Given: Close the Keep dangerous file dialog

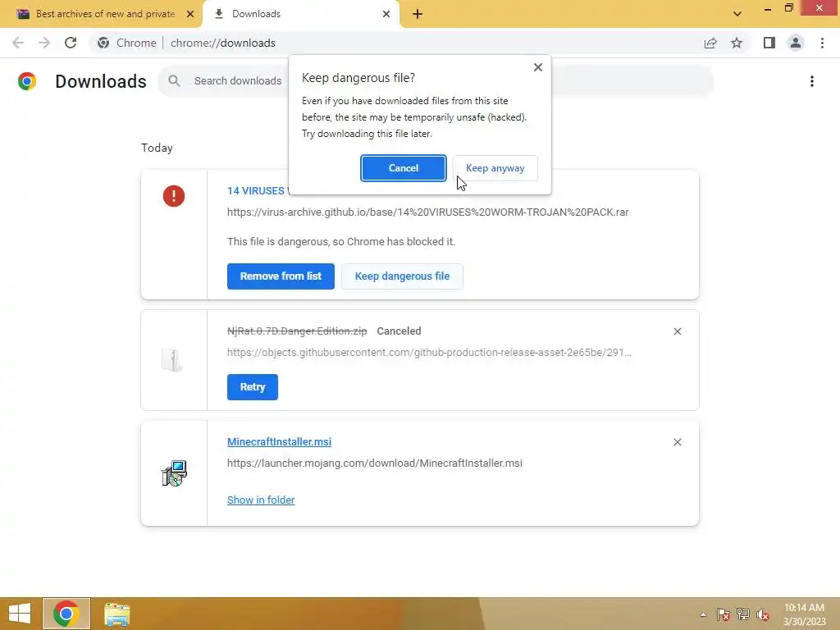Looking at the screenshot, I should point(538,67).
